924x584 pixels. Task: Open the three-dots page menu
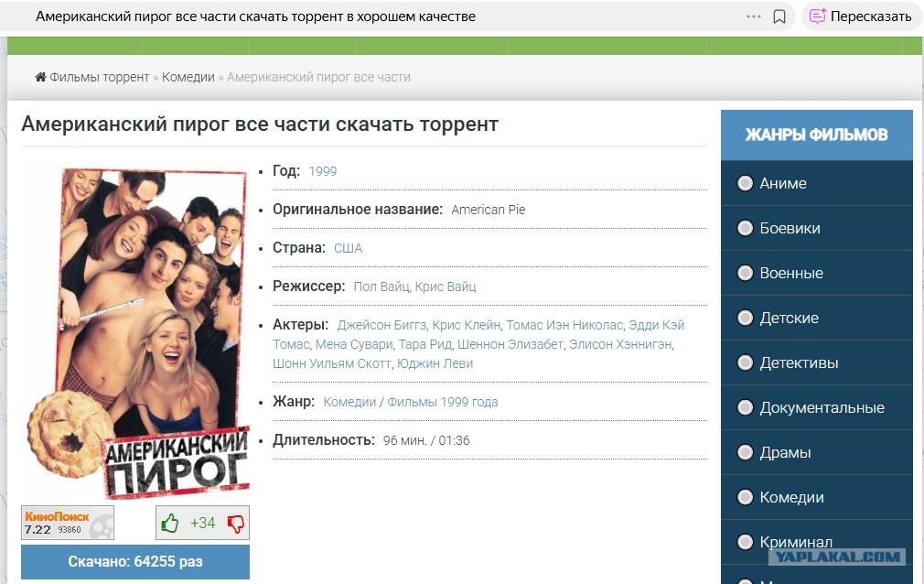point(754,16)
